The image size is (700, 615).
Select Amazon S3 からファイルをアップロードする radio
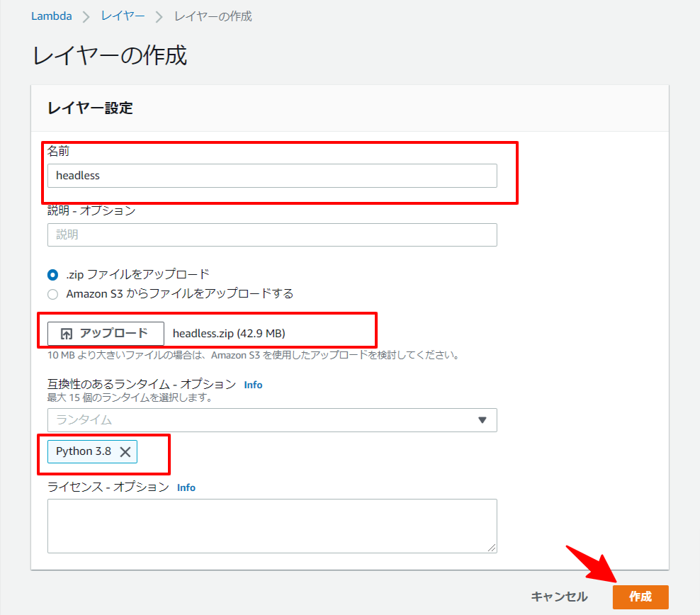click(x=52, y=294)
